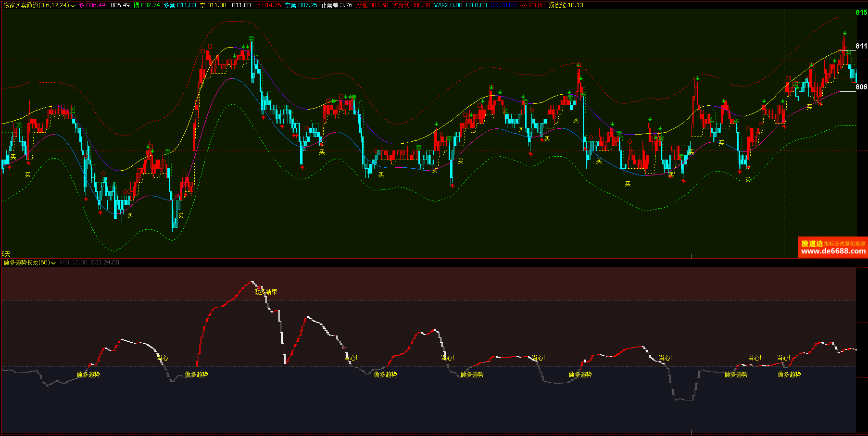This screenshot has height=436, width=868.
Task: Click the green arrow above the rightmost price peak
Action: tap(844, 34)
